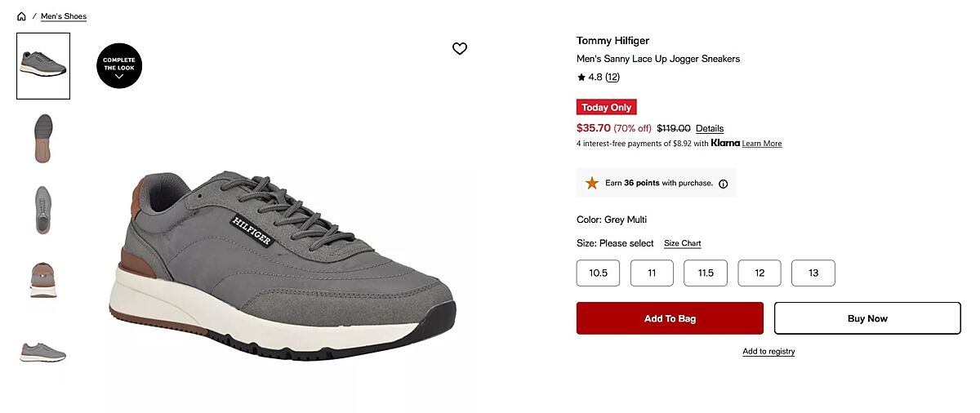Select the first angled shoe thumbnail

(x=43, y=66)
